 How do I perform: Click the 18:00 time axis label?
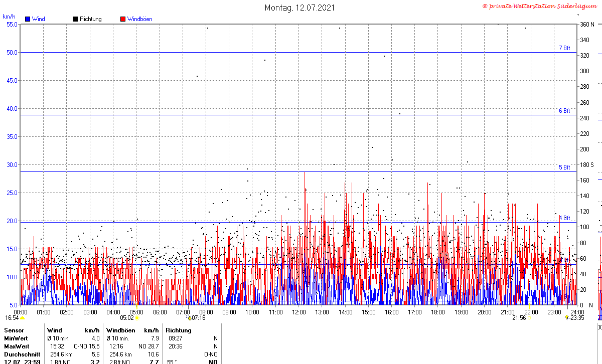coord(438,312)
